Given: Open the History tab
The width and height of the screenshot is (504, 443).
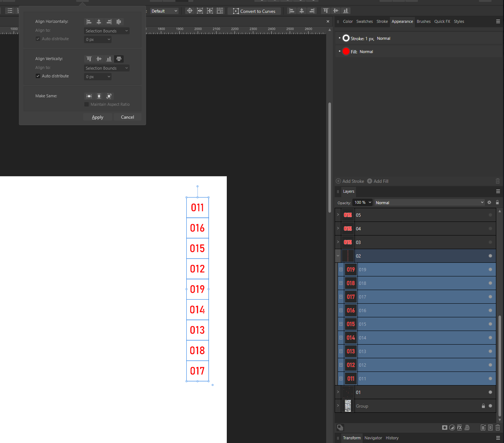Looking at the screenshot, I should (392, 438).
